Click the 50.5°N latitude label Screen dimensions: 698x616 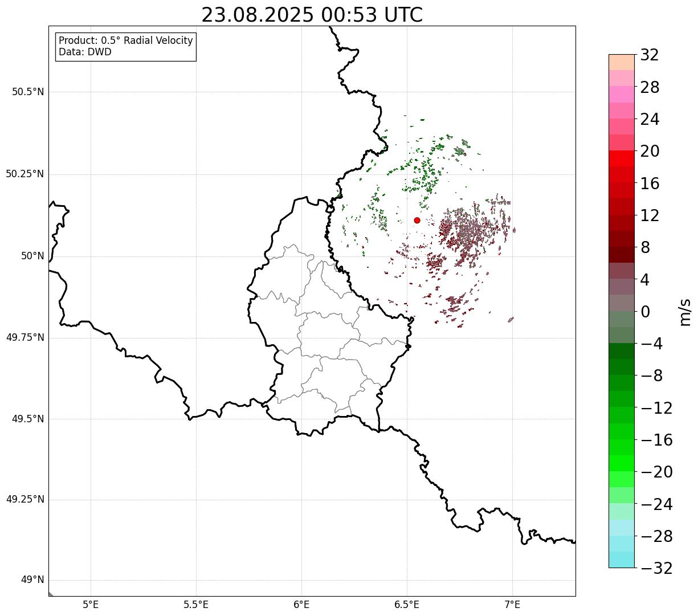[28, 92]
